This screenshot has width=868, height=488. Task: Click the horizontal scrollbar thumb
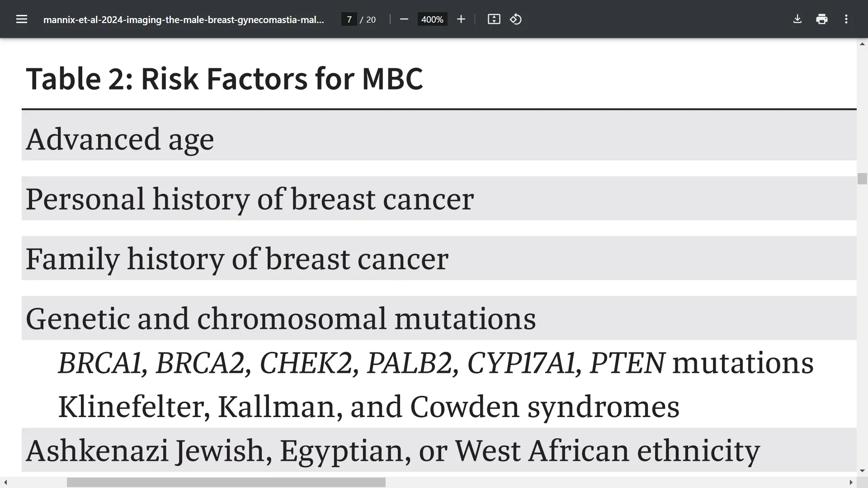point(226,483)
